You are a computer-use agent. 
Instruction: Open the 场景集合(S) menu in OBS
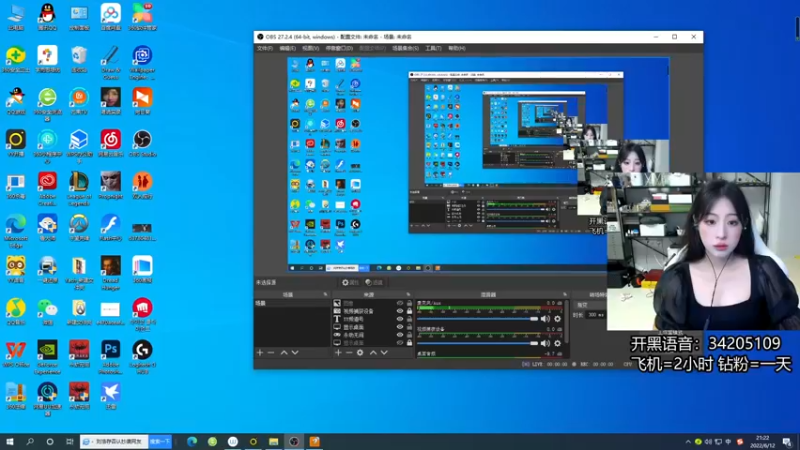405,48
